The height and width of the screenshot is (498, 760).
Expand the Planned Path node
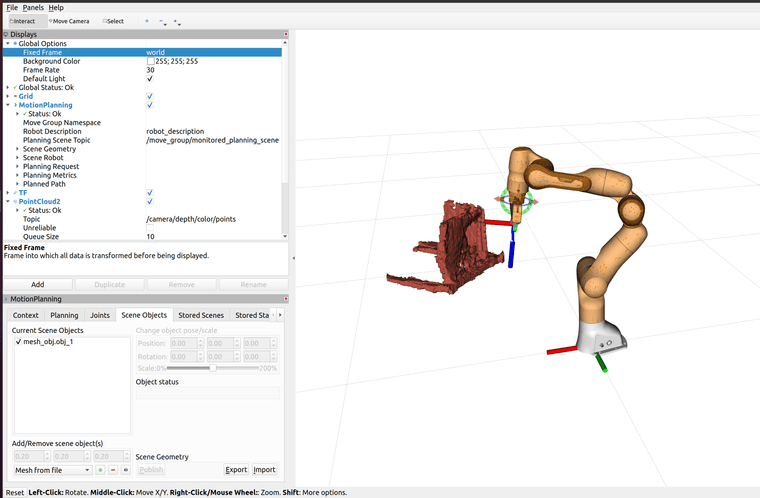tap(17, 184)
